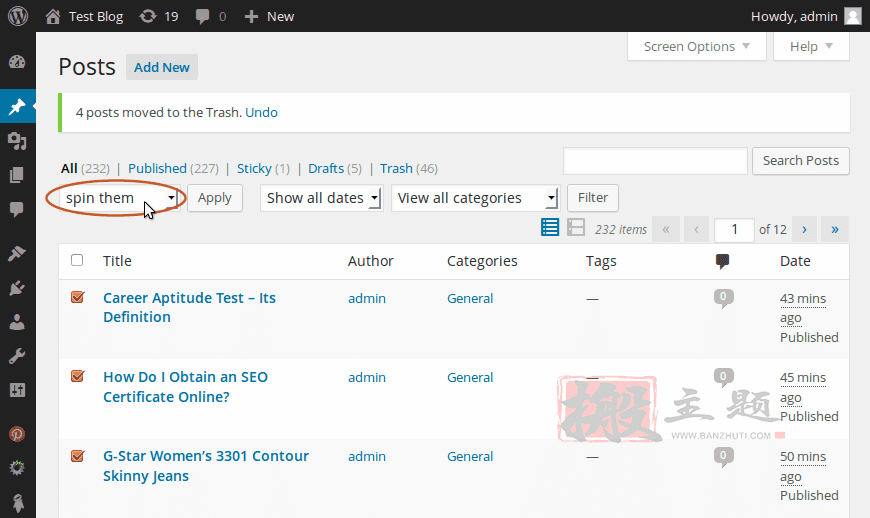The image size is (870, 518).
Task: Open the Plugins sidebar icon
Action: click(17, 288)
